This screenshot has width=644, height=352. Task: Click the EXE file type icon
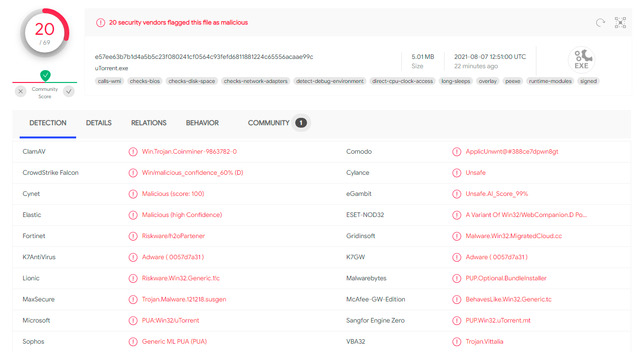pyautogui.click(x=582, y=60)
